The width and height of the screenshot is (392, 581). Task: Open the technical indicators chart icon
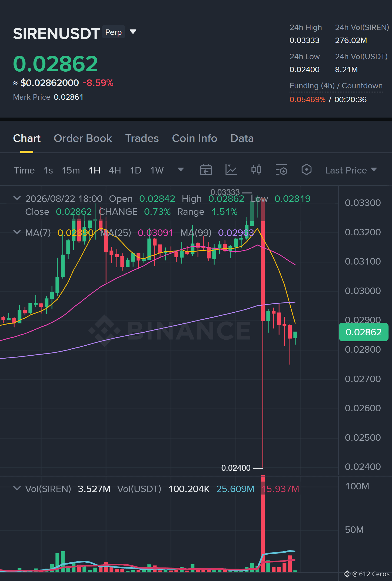tap(231, 170)
